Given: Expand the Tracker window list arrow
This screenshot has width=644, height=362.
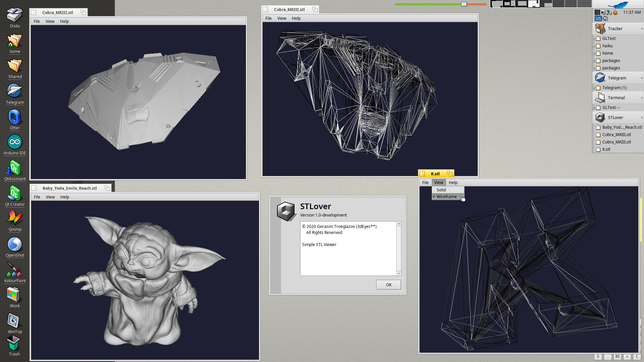Looking at the screenshot, I should click(x=641, y=29).
